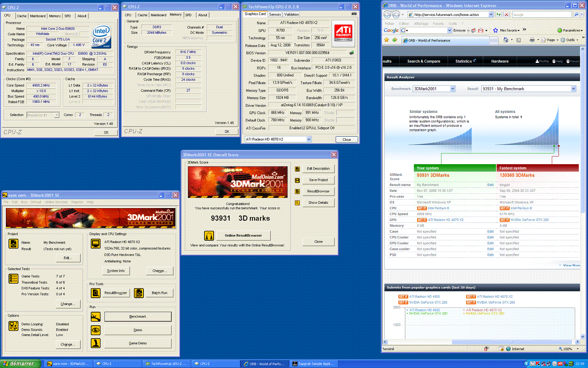Click the Google search input field in IE
Image resolution: width=588 pixels, height=368 pixels.
pyautogui.click(x=542, y=14)
